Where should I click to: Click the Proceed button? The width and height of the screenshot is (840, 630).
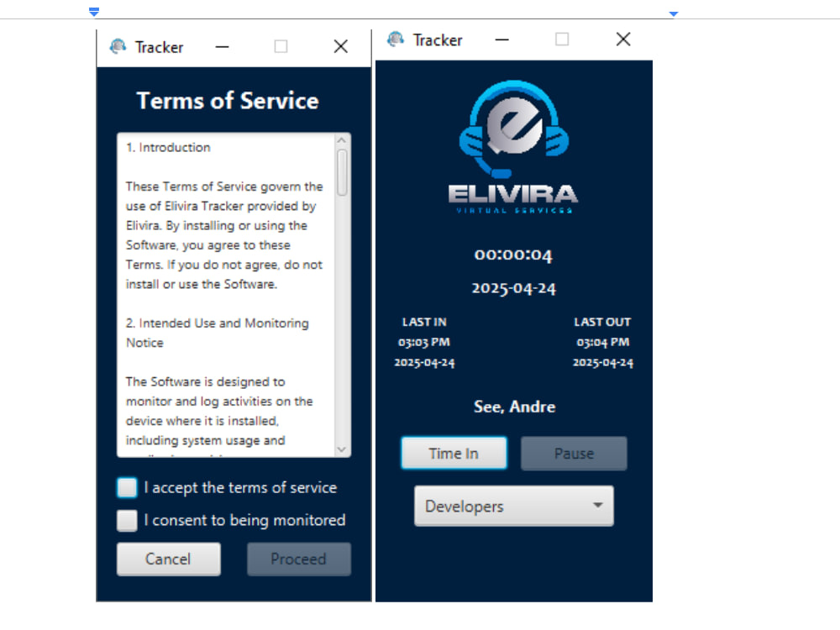(x=298, y=559)
